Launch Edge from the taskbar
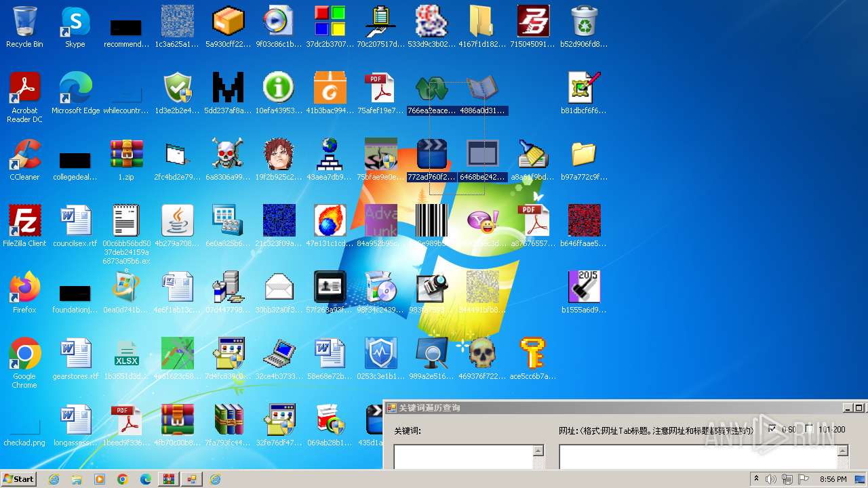Viewport: 868px width, 488px height. click(146, 479)
